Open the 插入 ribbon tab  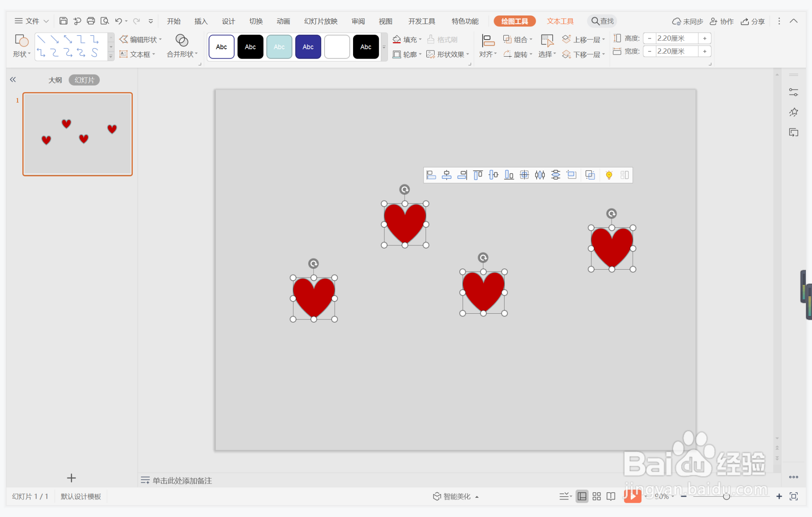coord(201,21)
